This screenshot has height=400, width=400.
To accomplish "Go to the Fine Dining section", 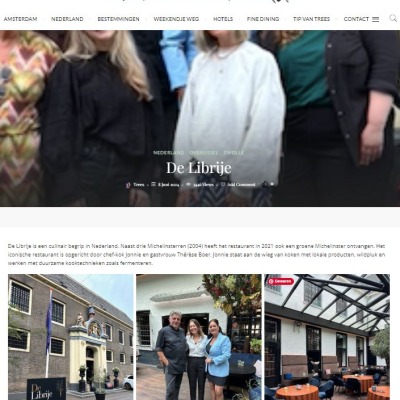I will coord(263,19).
